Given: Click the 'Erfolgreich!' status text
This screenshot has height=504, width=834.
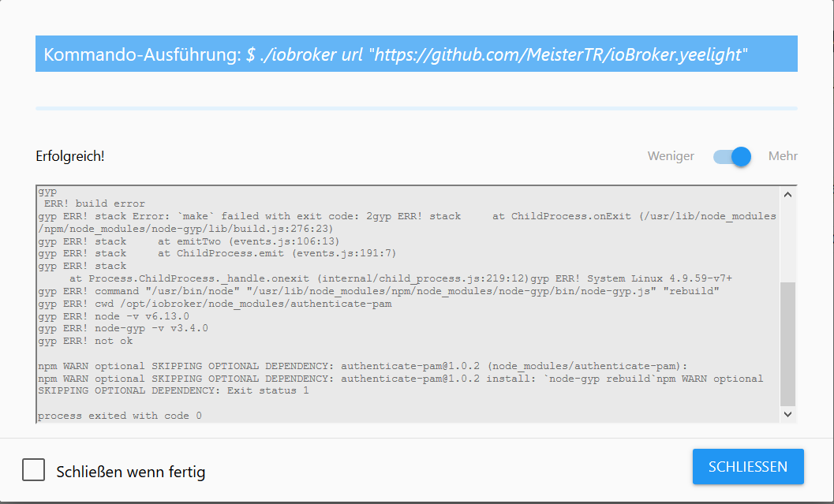Looking at the screenshot, I should [x=70, y=156].
